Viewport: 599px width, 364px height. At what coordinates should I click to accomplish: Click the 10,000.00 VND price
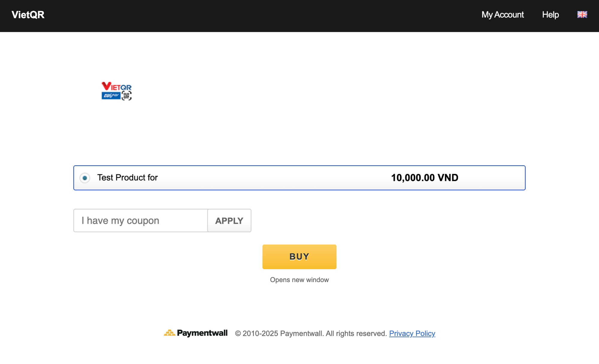pyautogui.click(x=424, y=178)
